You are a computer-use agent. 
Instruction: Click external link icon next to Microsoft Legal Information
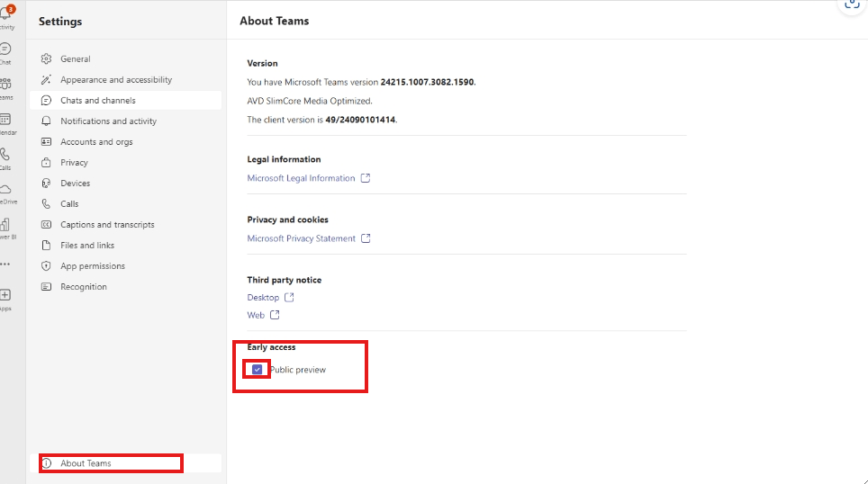[366, 178]
